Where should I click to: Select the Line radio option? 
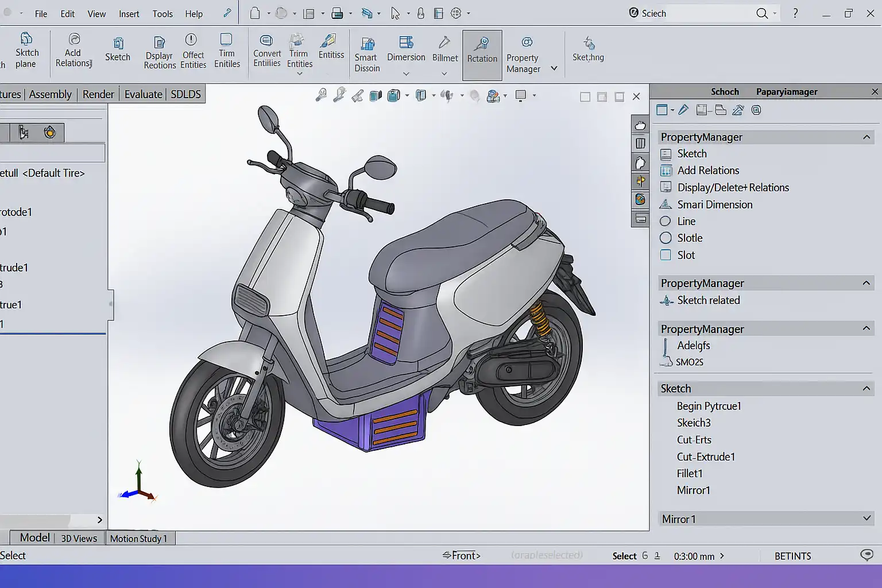point(666,221)
